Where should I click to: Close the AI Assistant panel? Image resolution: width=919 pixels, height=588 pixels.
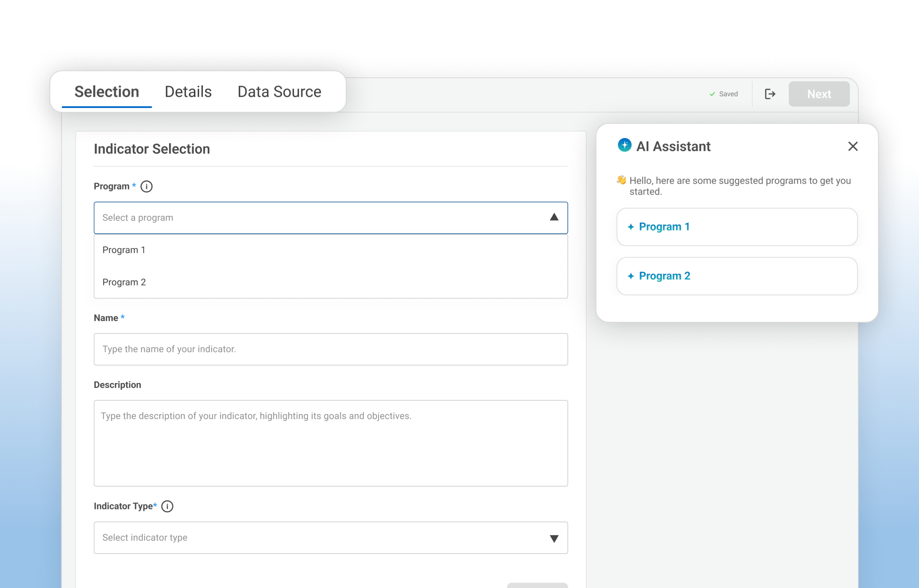click(x=853, y=146)
